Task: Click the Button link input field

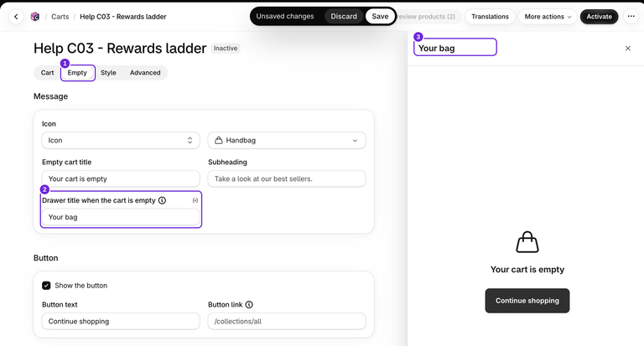Action: point(287,322)
